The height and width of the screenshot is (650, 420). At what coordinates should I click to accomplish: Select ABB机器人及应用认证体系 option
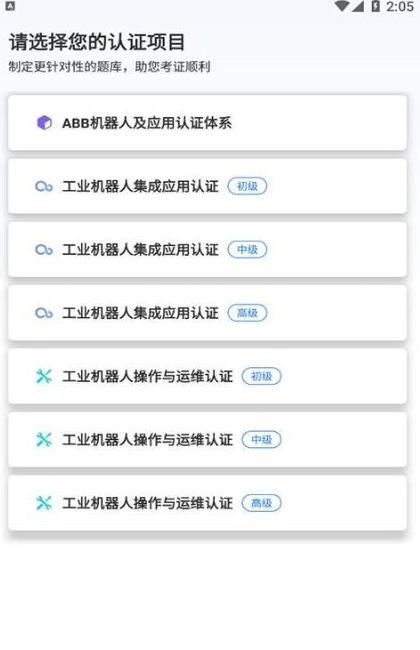coord(207,123)
